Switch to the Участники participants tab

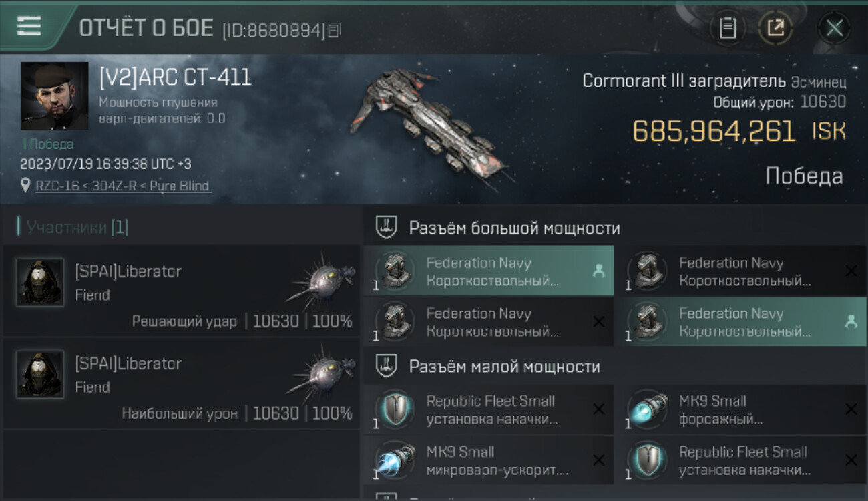(x=77, y=227)
